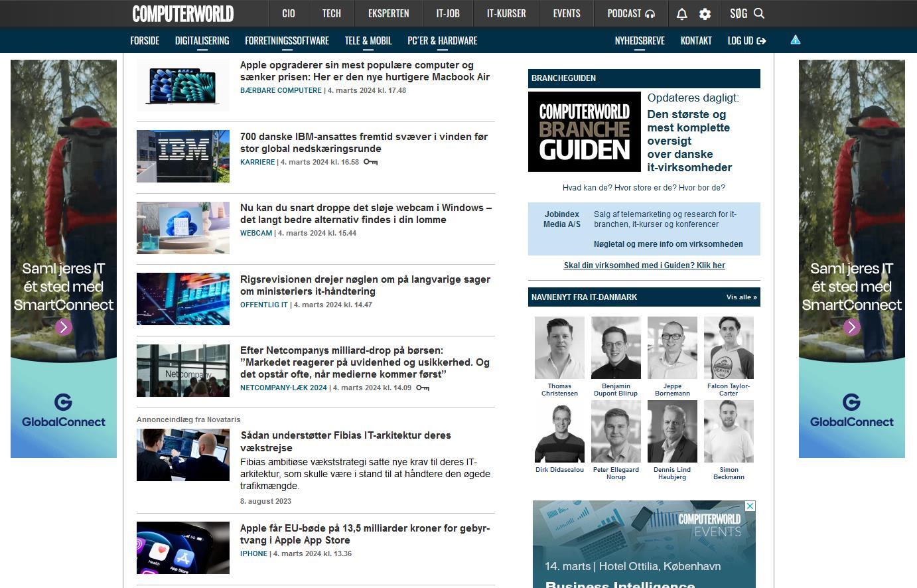Viewport: 917px width, 588px height.
Task: Click the search magnifier icon
Action: pos(760,13)
